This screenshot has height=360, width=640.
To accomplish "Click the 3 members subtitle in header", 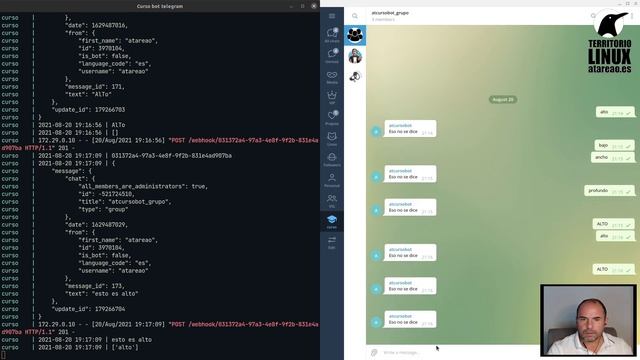I will (x=383, y=19).
